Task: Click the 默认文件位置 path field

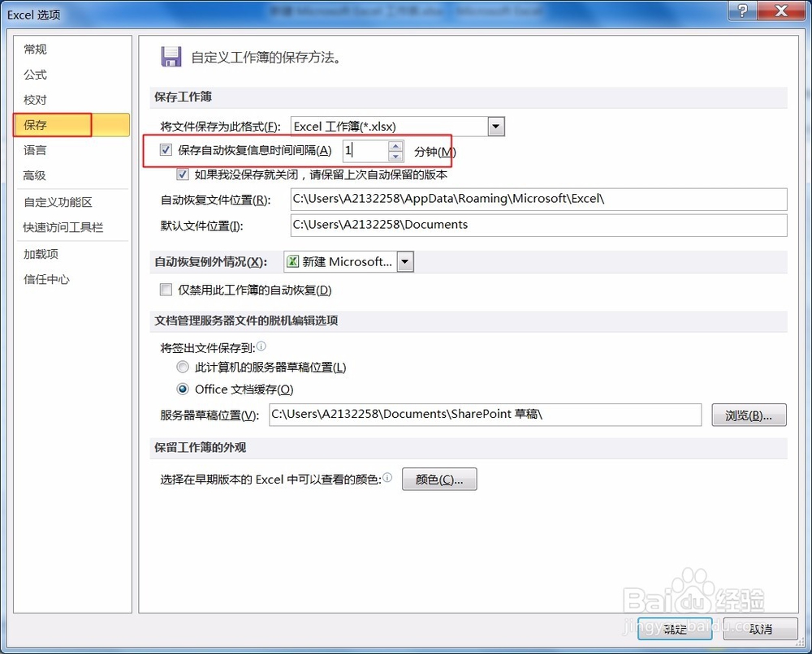Action: pyautogui.click(x=538, y=225)
